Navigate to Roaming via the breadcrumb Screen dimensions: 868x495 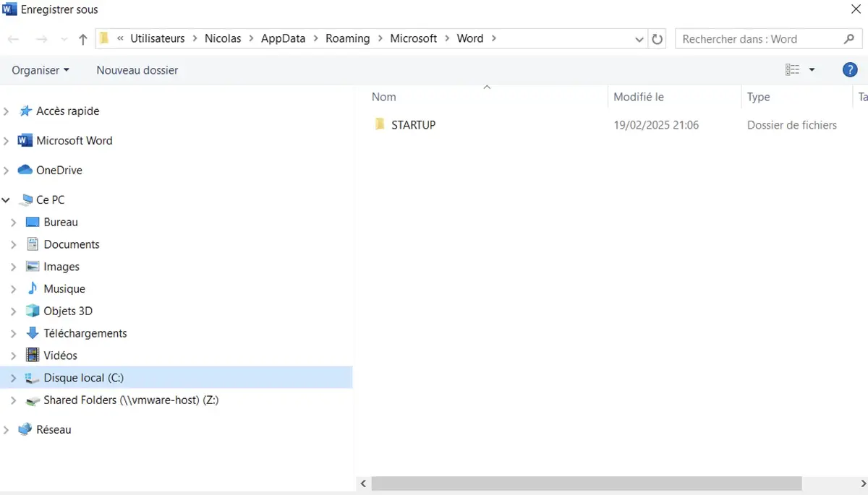[x=347, y=38]
